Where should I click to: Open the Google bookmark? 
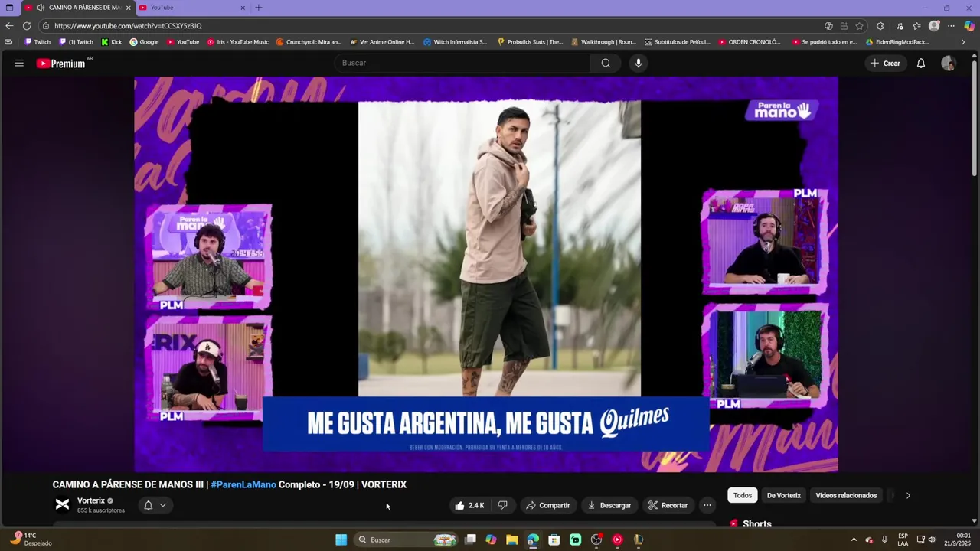click(x=144, y=42)
